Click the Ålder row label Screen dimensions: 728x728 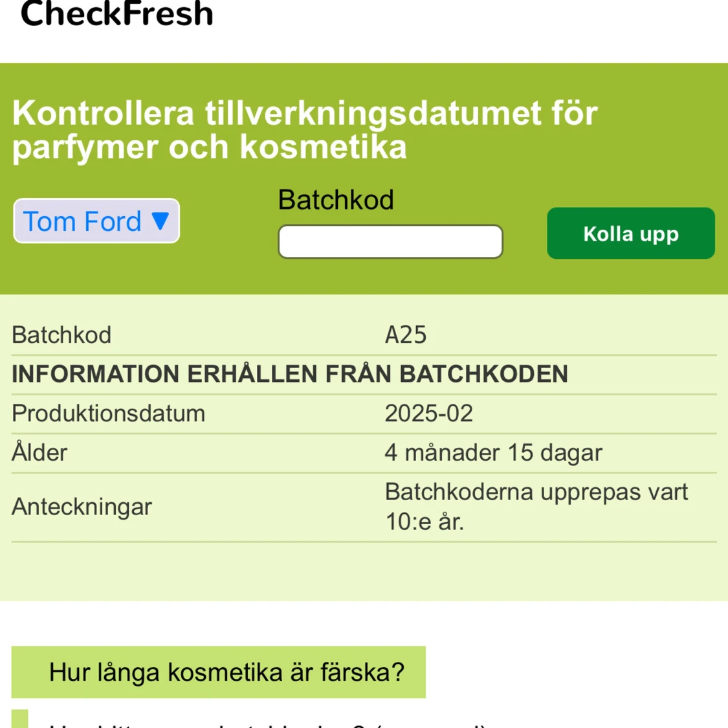[39, 452]
